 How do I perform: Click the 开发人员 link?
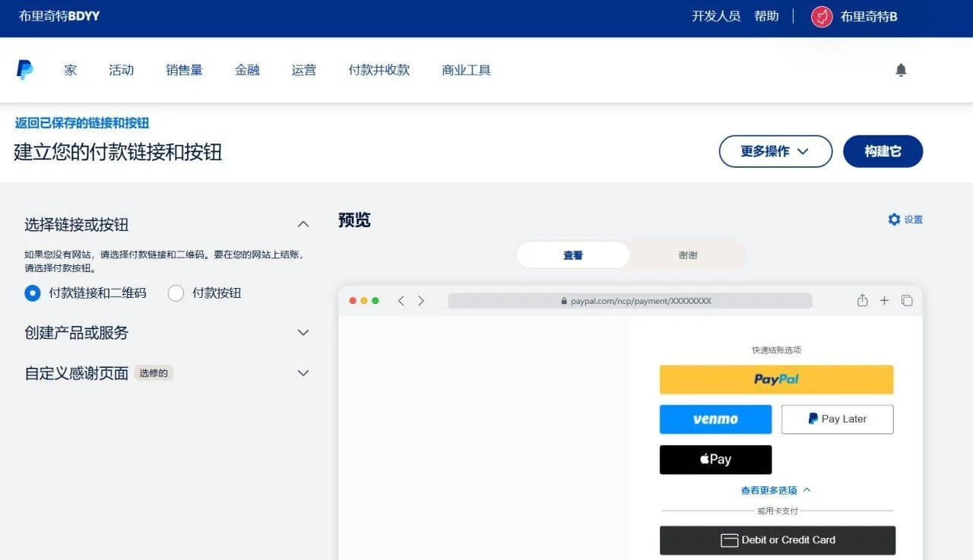[x=716, y=16]
